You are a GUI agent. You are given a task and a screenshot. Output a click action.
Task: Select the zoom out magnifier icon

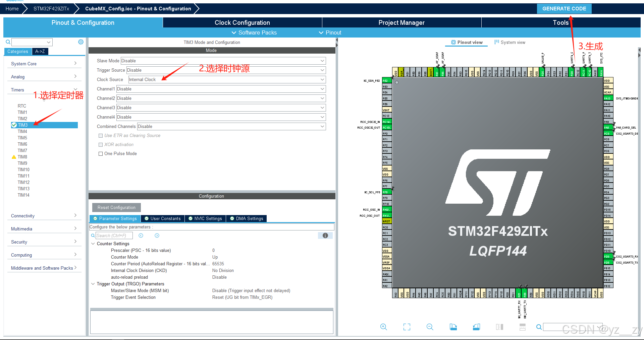coord(430,327)
